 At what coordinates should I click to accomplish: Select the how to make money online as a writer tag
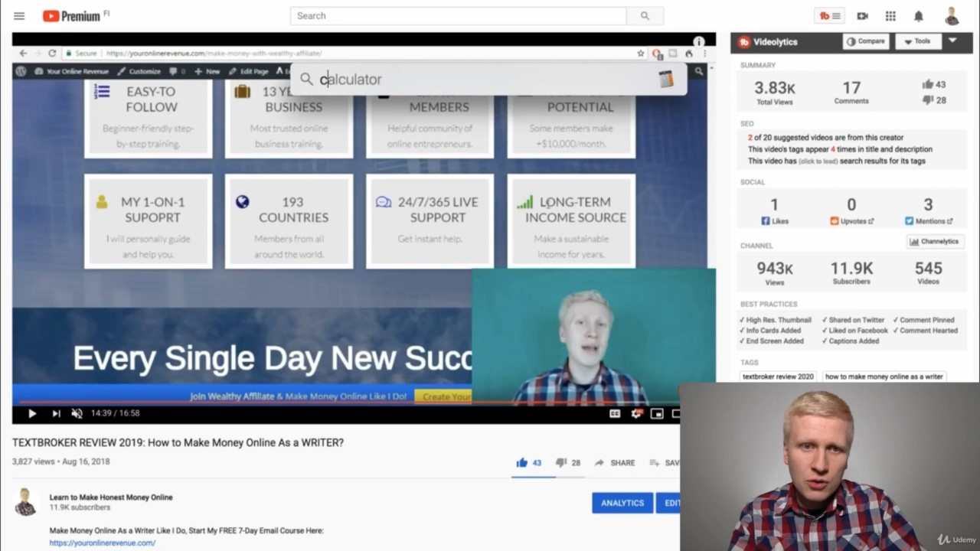coord(884,377)
